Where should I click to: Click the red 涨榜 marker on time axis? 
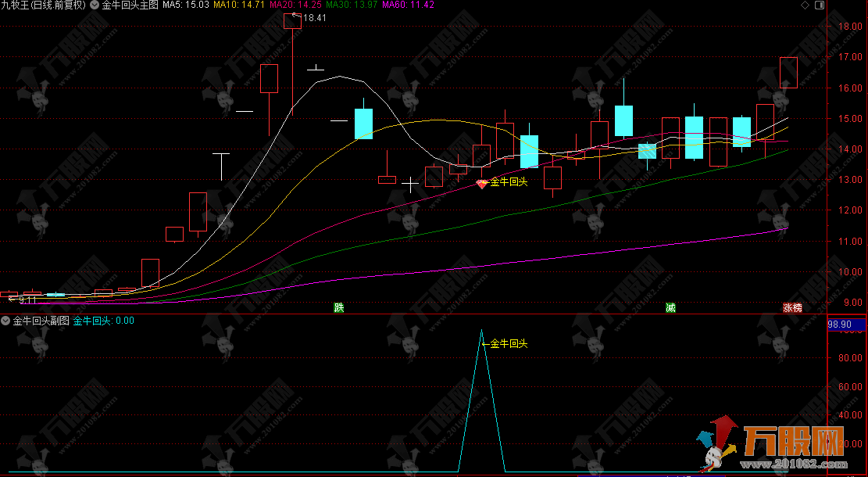pos(792,307)
